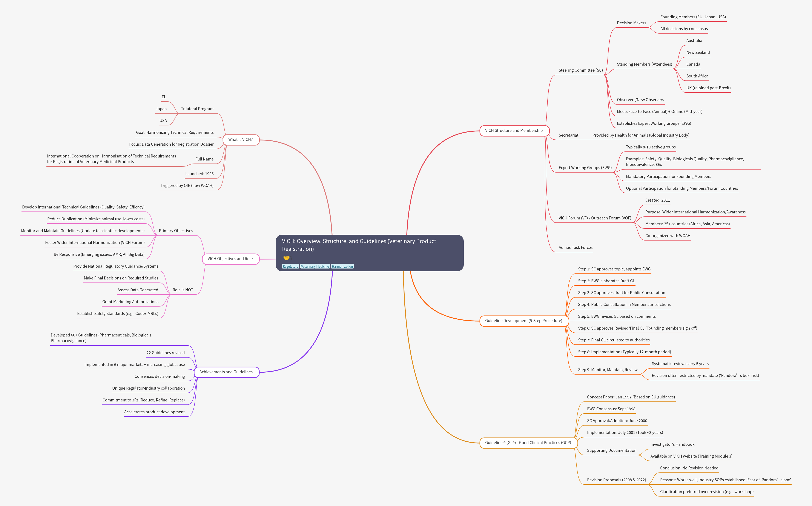The image size is (812, 506).
Task: Click the Regulatory tag
Action: [290, 266]
